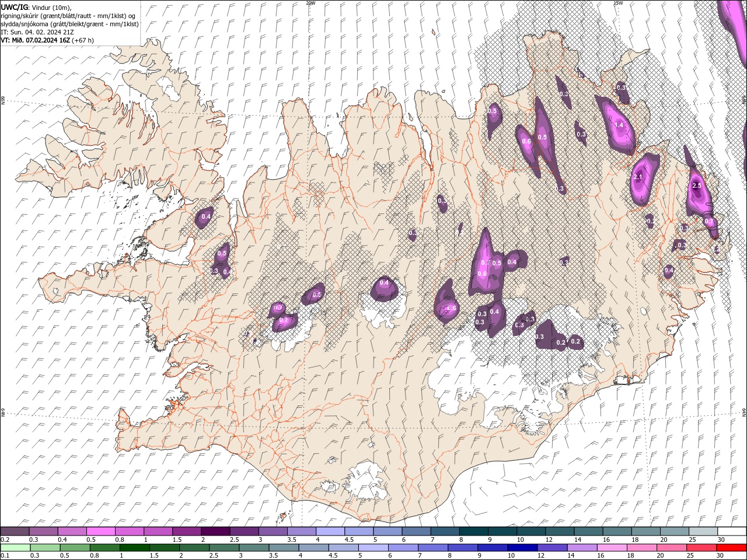Click the "20W" longitude label at the top edge

(x=310, y=3)
